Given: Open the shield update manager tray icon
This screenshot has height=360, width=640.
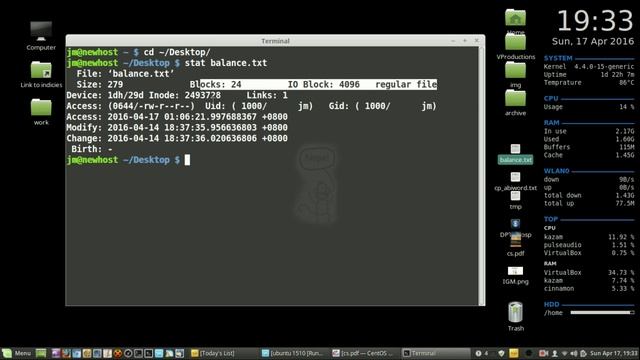Looking at the screenshot, I should pyautogui.click(x=501, y=353).
